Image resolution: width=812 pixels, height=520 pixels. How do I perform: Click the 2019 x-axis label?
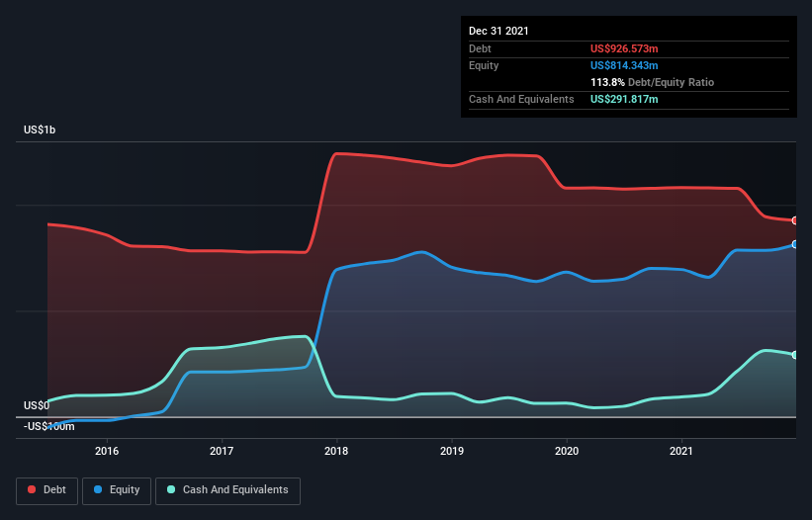[x=452, y=451]
